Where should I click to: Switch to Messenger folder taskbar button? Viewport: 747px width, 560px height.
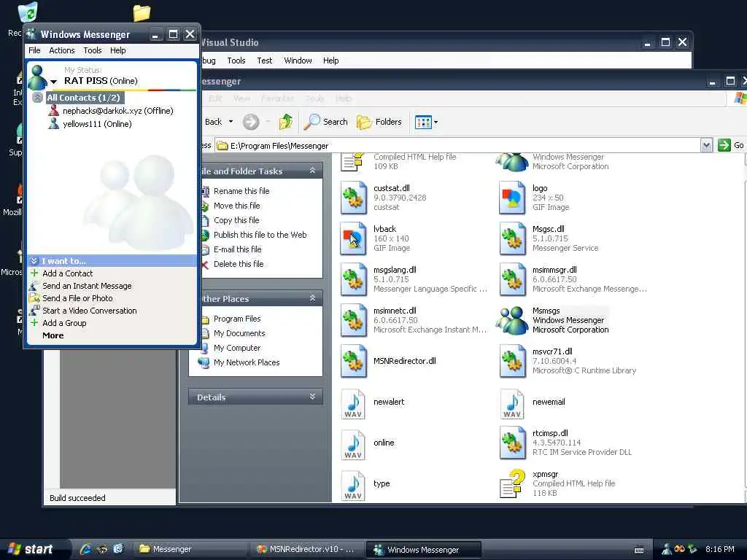(190, 549)
